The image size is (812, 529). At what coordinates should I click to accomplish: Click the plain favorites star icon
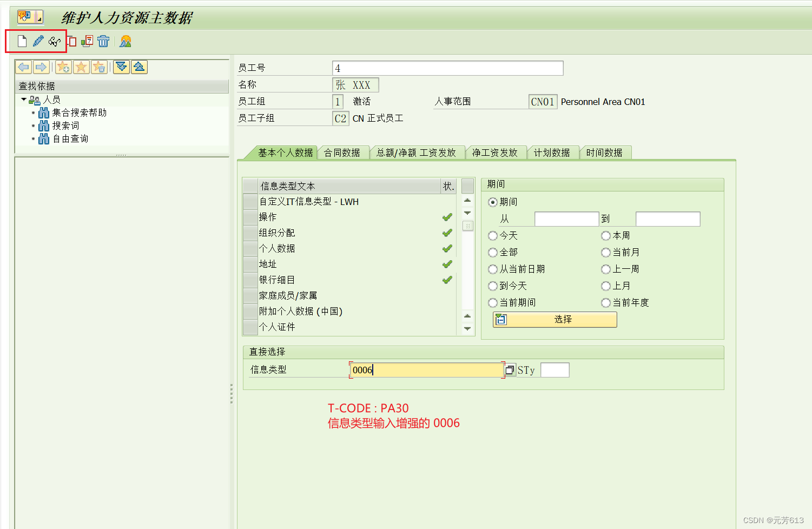pos(81,67)
